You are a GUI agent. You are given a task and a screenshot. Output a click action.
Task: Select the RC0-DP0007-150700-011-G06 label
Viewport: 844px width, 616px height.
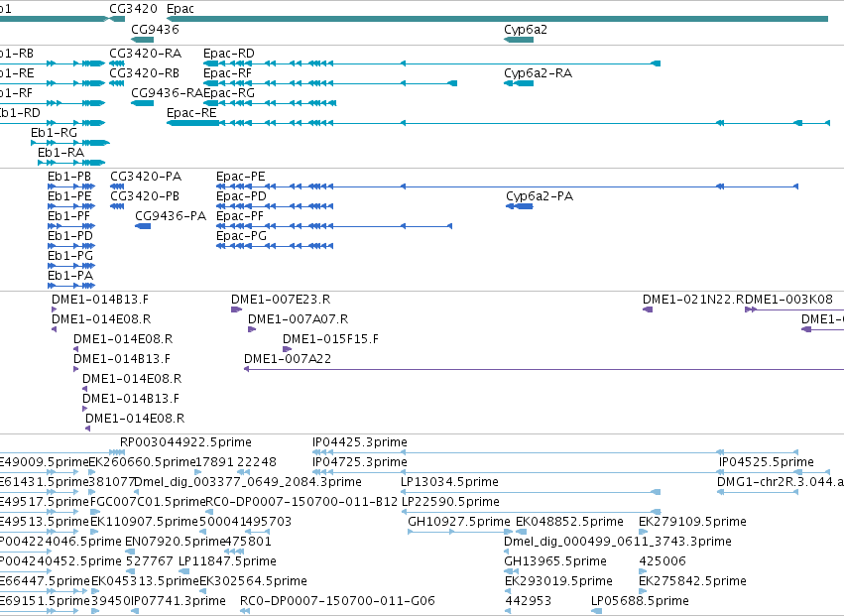pos(337,601)
